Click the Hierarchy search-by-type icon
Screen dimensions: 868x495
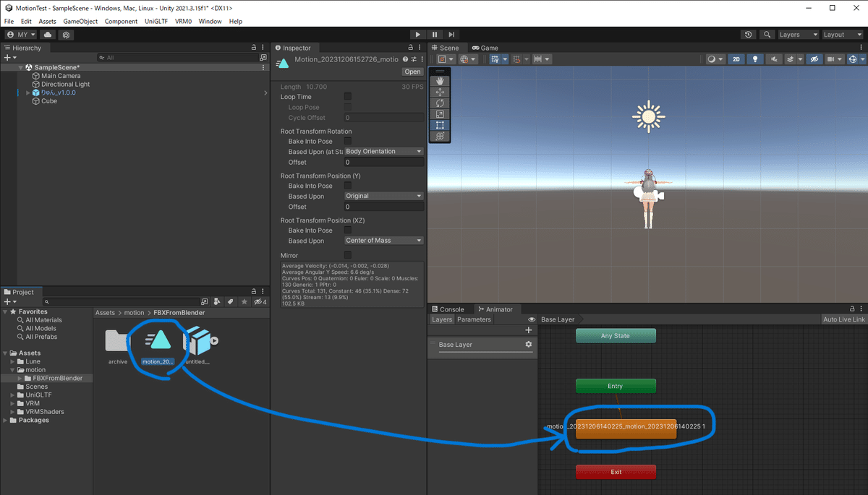263,58
